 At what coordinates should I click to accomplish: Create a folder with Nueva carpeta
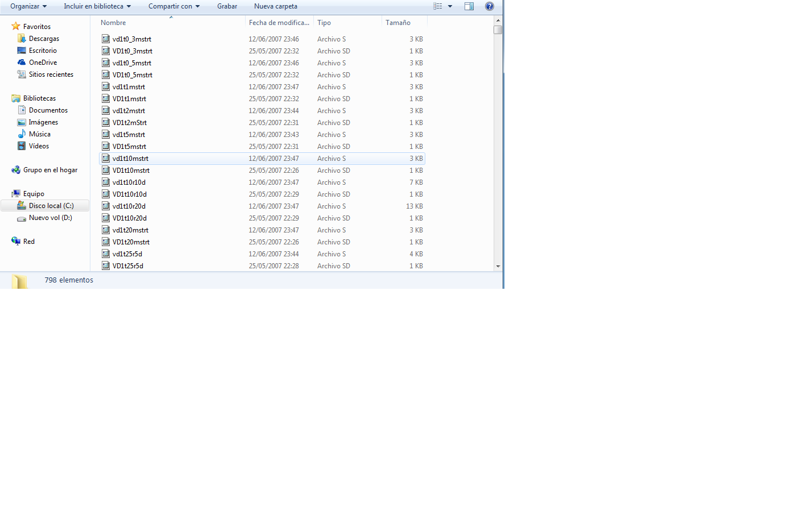(276, 6)
